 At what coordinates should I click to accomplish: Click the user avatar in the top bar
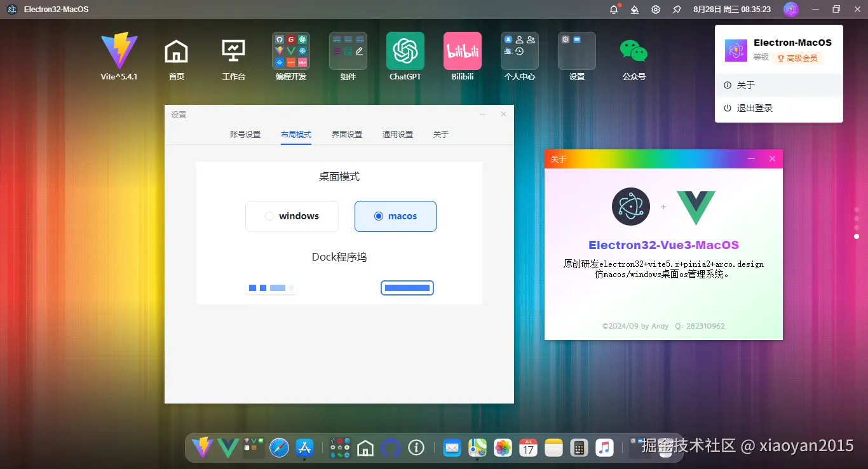790,10
